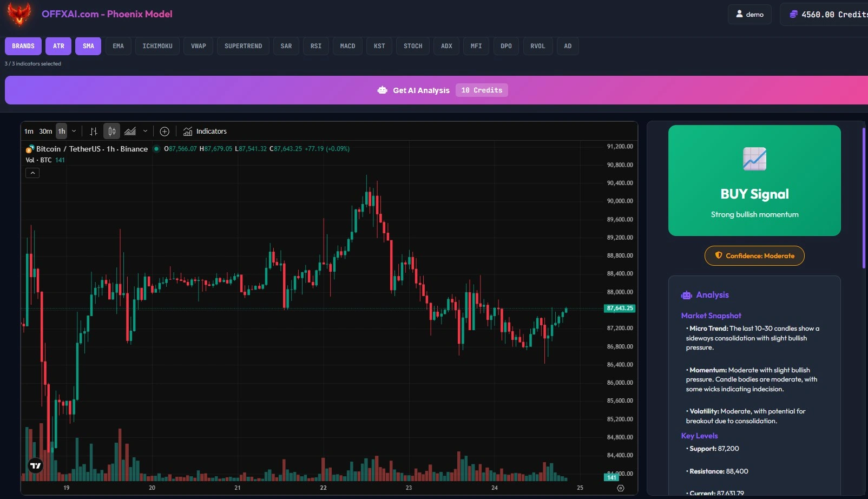Screen dimensions: 868x499
Task: Open the chart style dropdown chevron
Action: tap(146, 131)
